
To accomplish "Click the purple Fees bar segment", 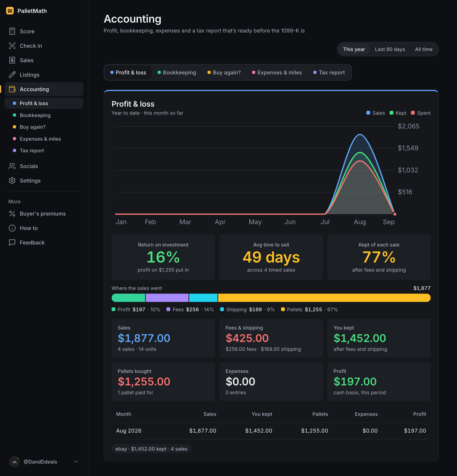I will 167,298.
